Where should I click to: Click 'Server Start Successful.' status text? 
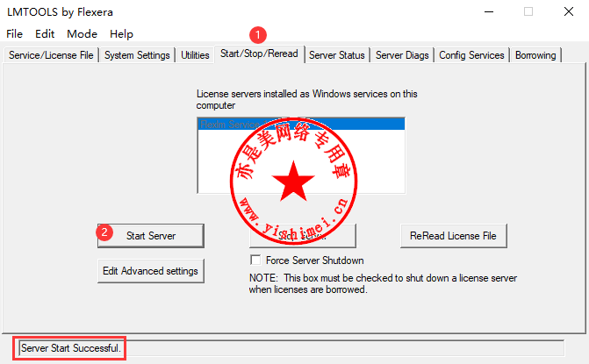[70, 348]
